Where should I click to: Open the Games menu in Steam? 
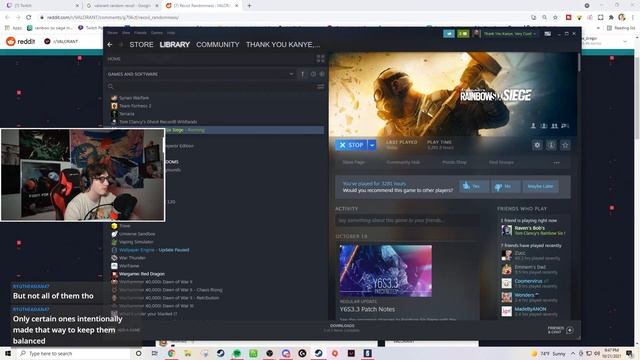157,33
